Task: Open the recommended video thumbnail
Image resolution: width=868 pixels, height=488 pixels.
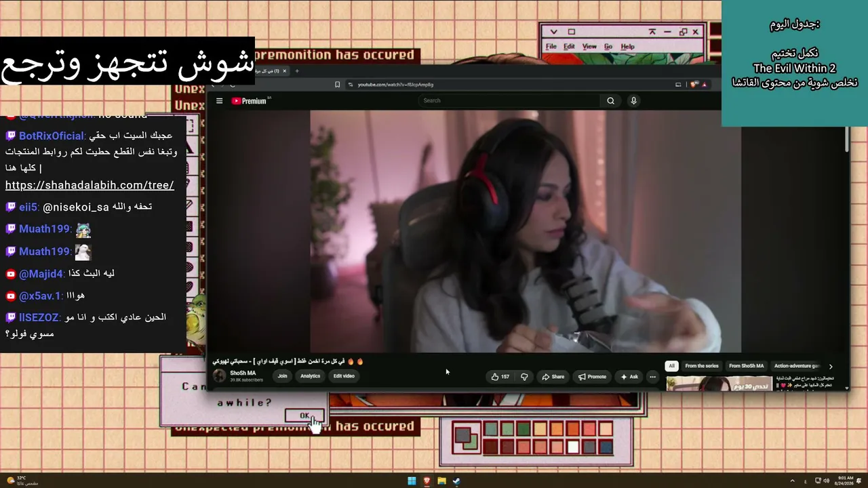Action: pyautogui.click(x=719, y=384)
